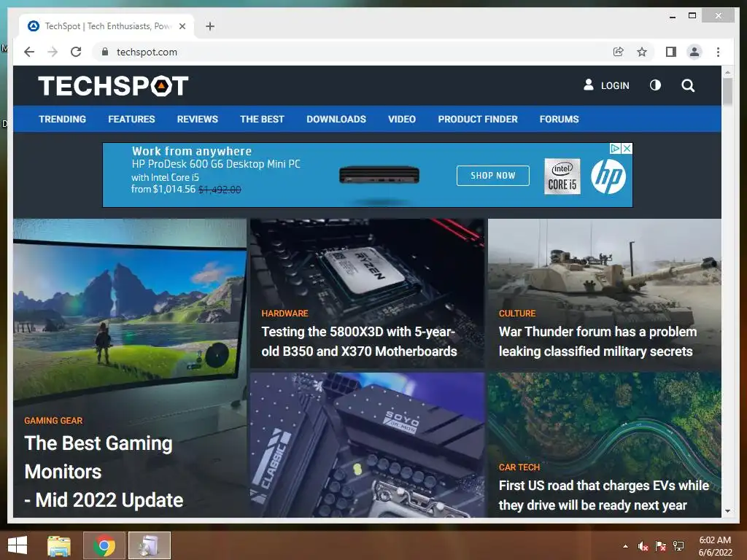Open a new tab with plus button
The height and width of the screenshot is (560, 747).
210,26
